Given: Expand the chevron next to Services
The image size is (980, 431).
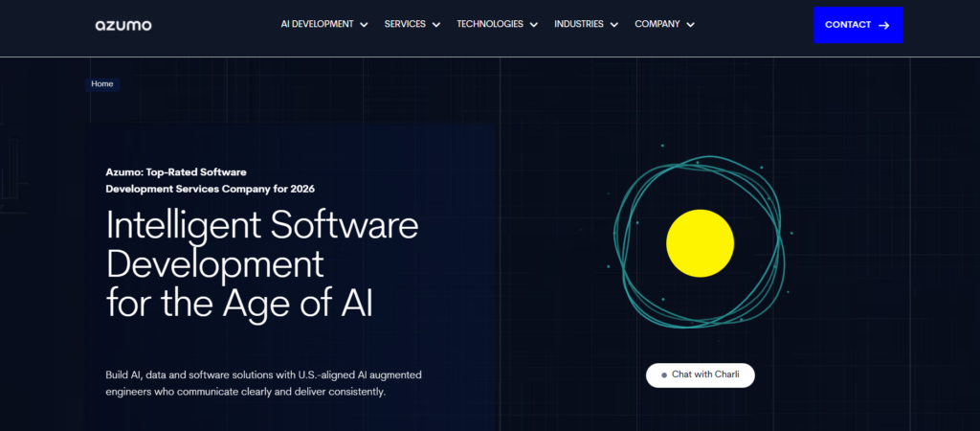Looking at the screenshot, I should pos(436,25).
